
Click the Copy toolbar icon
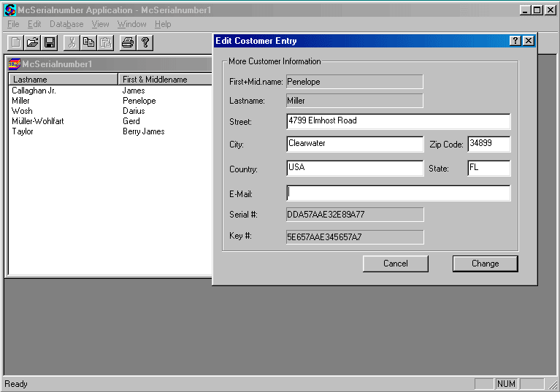88,42
